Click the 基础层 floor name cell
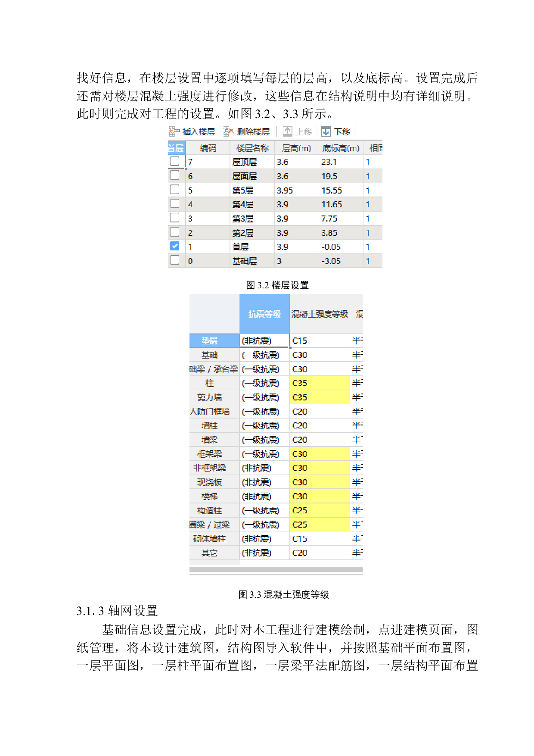Viewport: 534px width, 756px height. (x=252, y=261)
